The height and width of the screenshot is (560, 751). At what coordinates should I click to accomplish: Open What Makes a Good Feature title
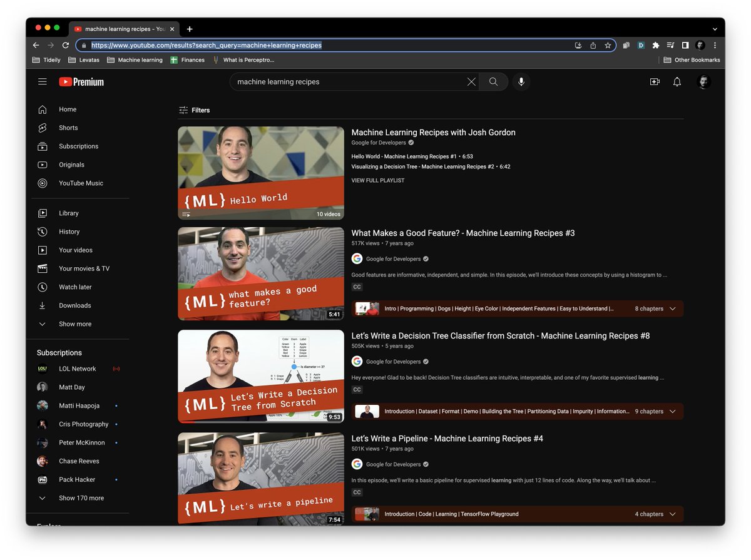point(463,233)
